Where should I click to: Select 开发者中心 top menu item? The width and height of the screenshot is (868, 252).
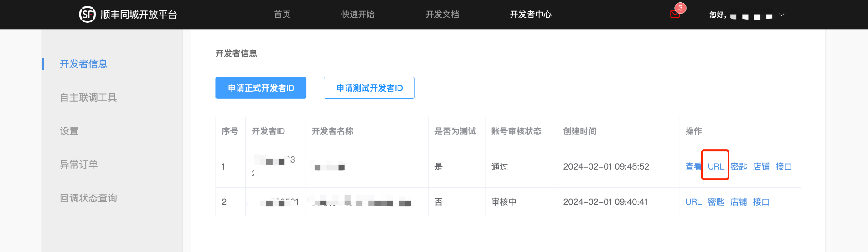531,15
